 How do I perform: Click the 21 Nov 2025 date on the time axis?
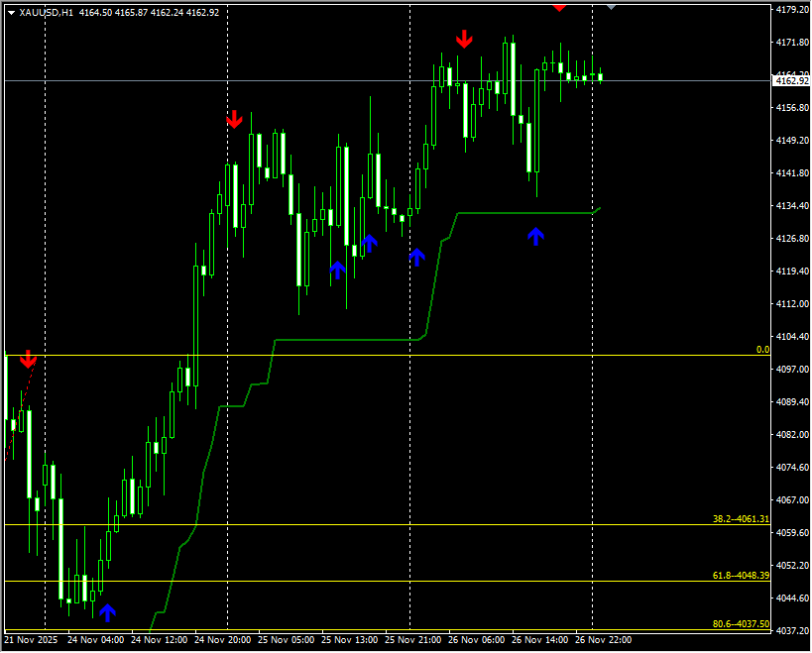click(x=31, y=640)
